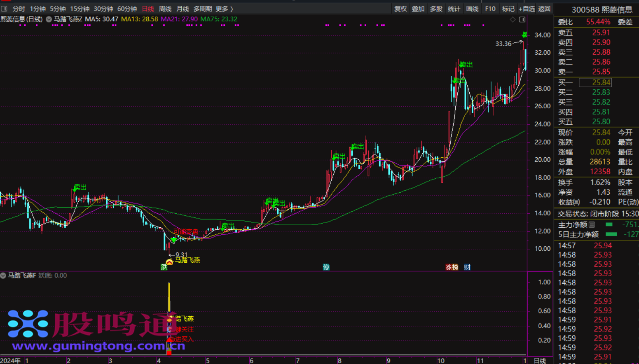Click the green 5日主力净额 bar
Screen dimensions: 639x364
tap(611, 234)
